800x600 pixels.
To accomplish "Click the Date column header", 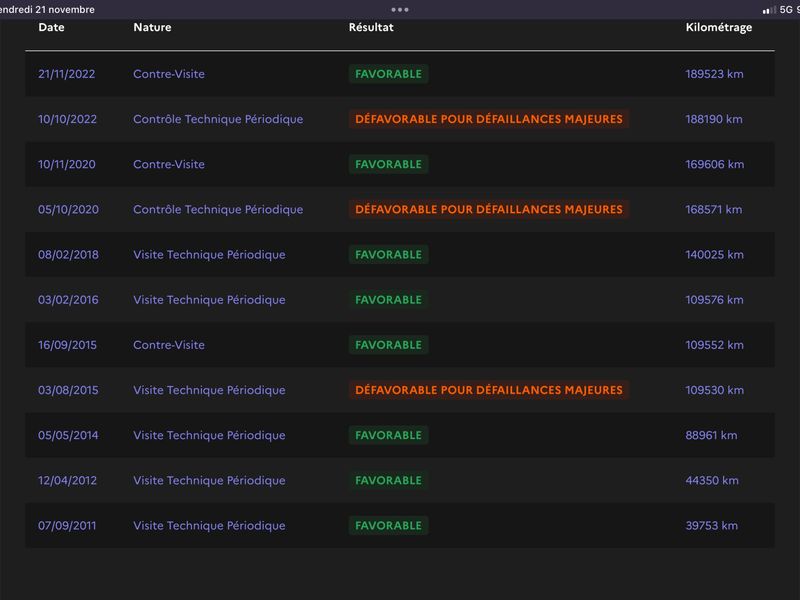I will click(51, 27).
